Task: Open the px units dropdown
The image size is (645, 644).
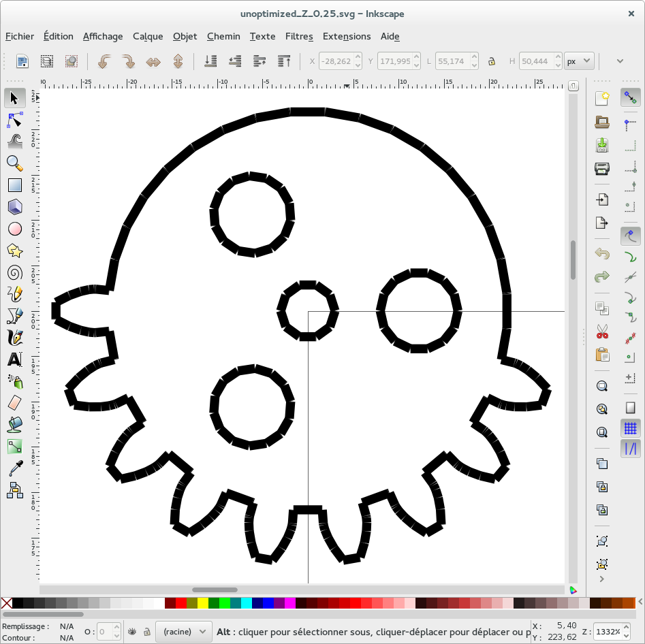Action: pyautogui.click(x=579, y=61)
